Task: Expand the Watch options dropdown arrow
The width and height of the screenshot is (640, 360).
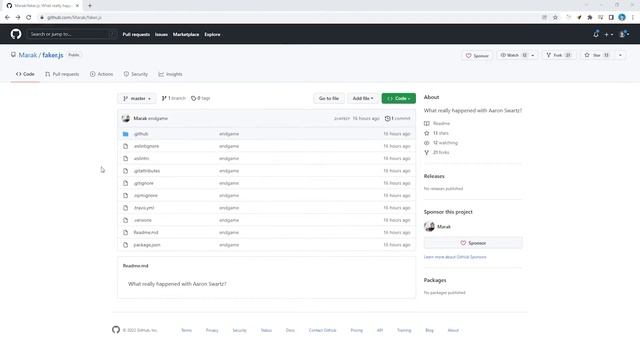Action: tap(533, 55)
